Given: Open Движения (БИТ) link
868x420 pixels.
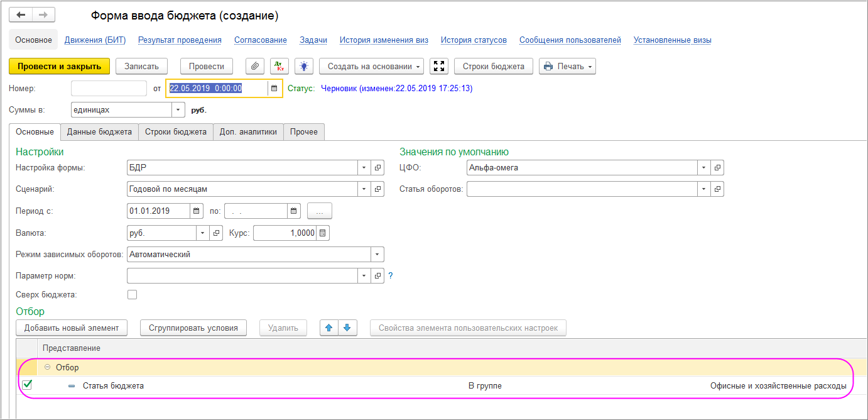Looking at the screenshot, I should [95, 40].
